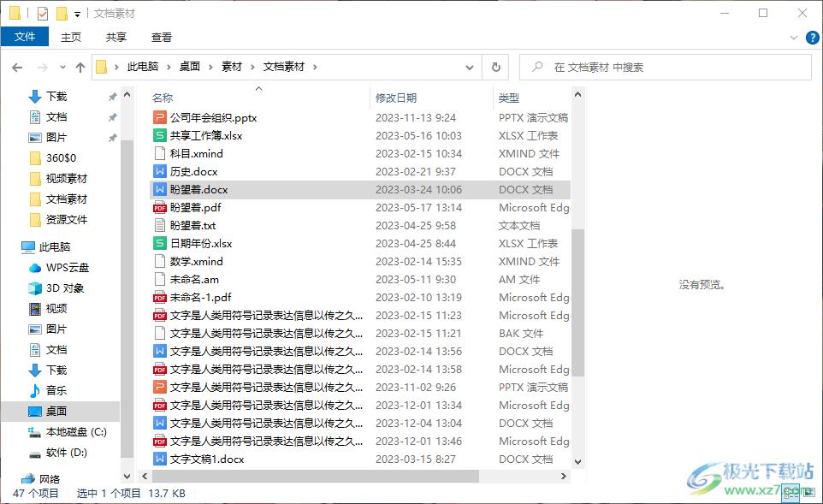
Task: Select 网络 in navigation pane
Action: point(50,479)
